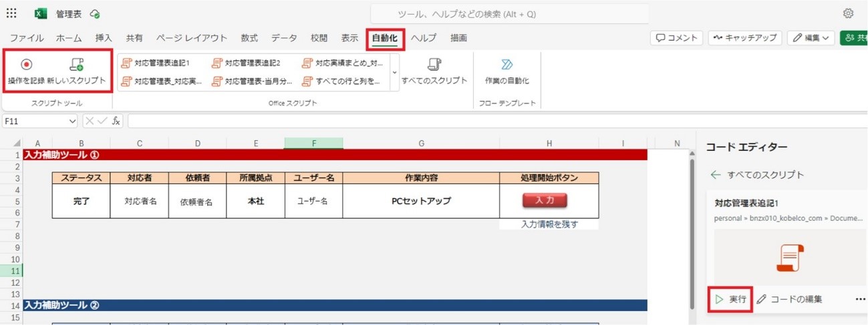This screenshot has height=325, width=868.
Task: Open コードの編集 for the script
Action: [x=790, y=300]
